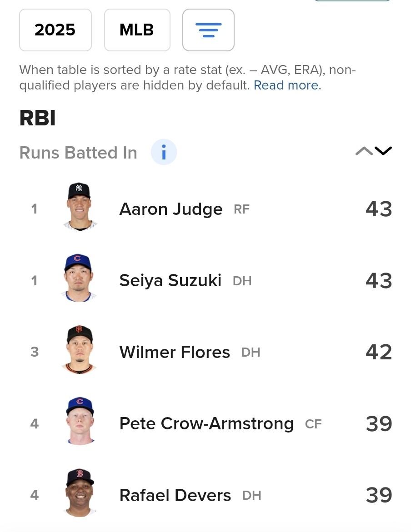
Task: Click Wilmer Flores's headshot photo
Action: (x=79, y=350)
